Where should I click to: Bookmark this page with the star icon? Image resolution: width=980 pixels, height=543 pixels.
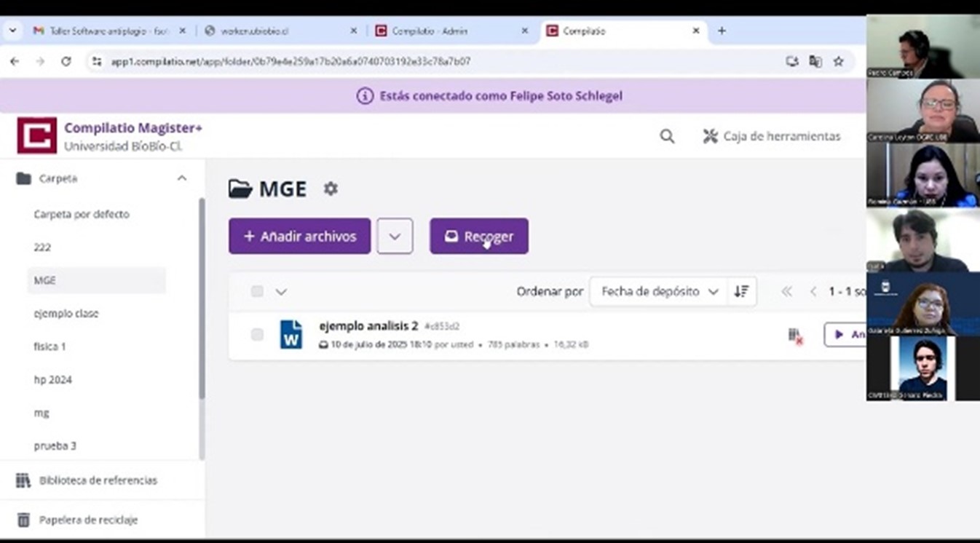pos(839,62)
